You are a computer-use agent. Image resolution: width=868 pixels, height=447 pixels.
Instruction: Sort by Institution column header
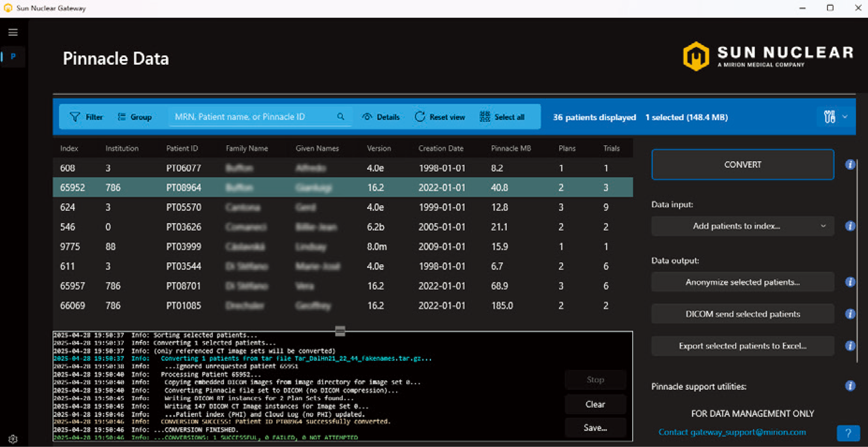(x=122, y=148)
